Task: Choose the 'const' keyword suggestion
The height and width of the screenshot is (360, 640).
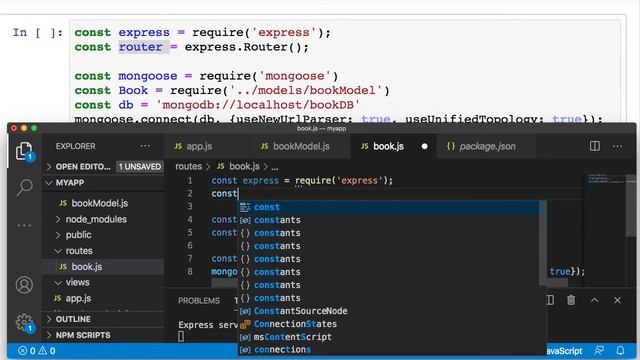Action: (389, 207)
